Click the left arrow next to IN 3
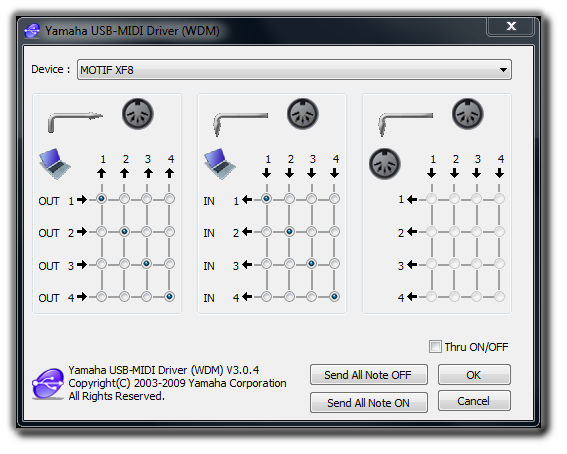Screen dimensions: 567x454 (x=247, y=265)
